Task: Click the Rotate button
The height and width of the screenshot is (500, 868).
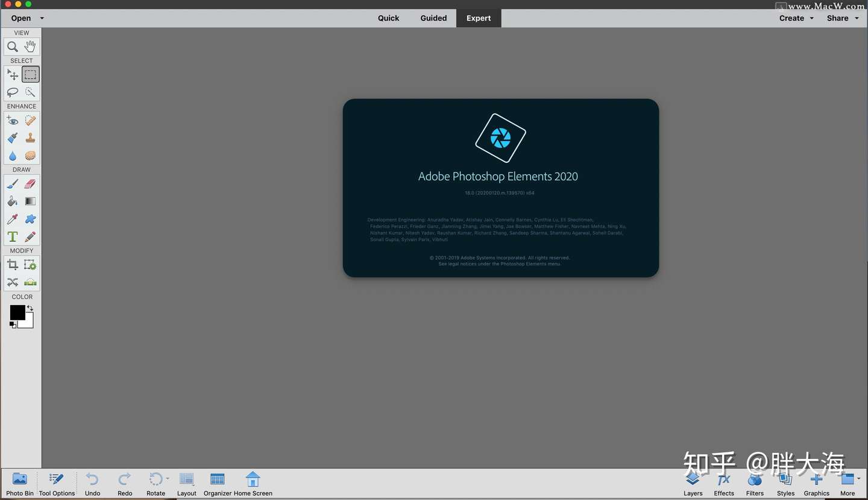Action: (x=156, y=484)
